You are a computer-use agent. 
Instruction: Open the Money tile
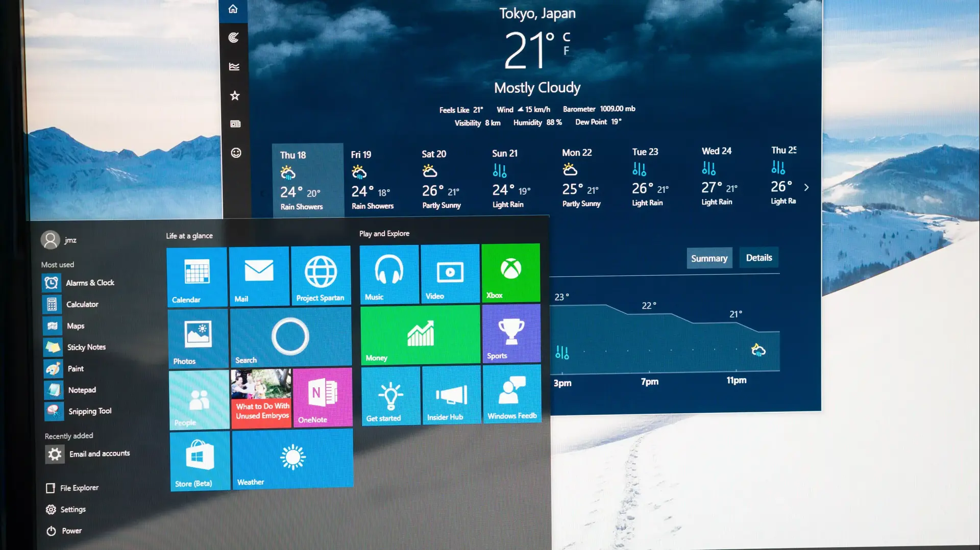coord(421,335)
